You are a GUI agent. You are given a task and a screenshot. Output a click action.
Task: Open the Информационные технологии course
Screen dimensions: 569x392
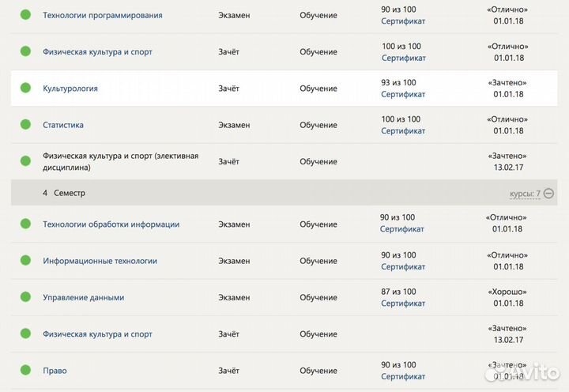click(100, 261)
